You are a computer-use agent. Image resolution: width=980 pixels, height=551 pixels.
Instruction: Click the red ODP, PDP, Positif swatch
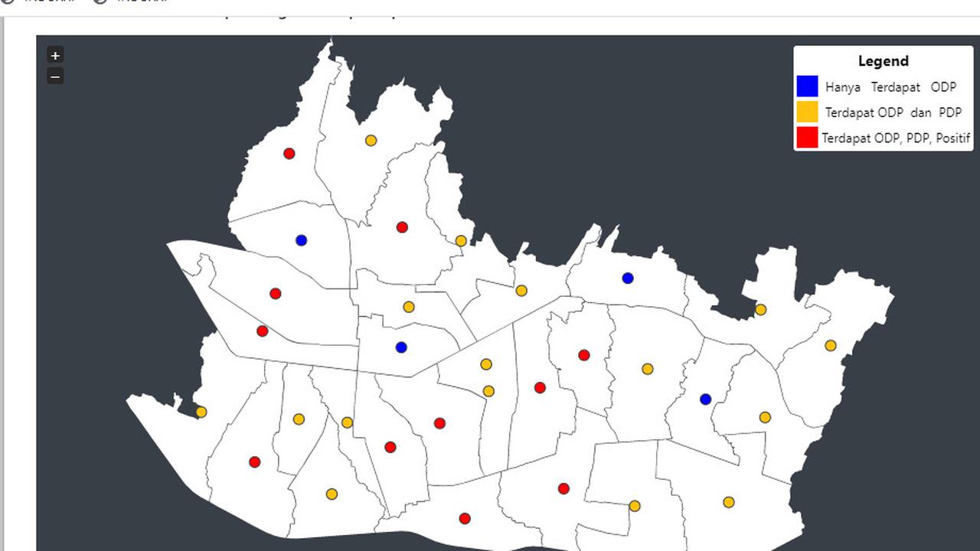(x=807, y=138)
